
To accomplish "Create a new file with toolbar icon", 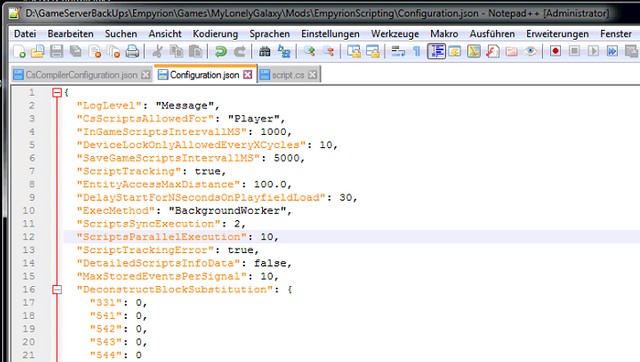I will pos(19,51).
